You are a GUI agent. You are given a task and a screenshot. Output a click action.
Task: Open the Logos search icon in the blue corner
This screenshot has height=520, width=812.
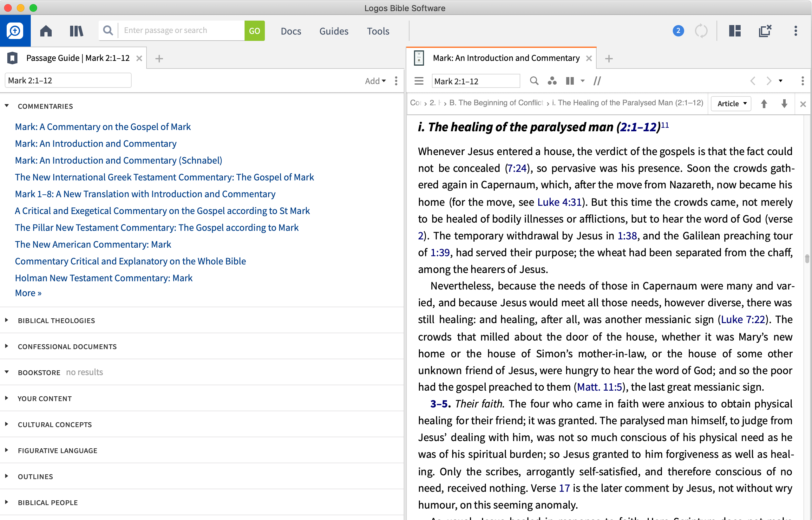pyautogui.click(x=15, y=31)
